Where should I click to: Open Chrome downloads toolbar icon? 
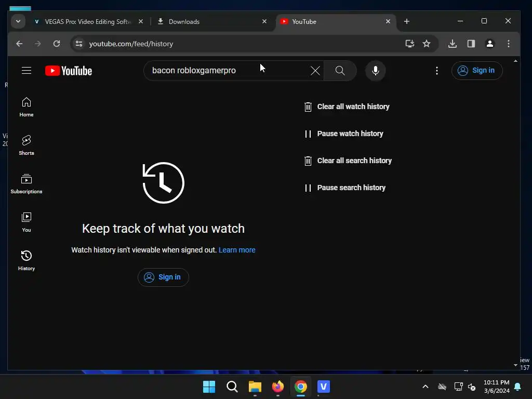[x=453, y=44]
